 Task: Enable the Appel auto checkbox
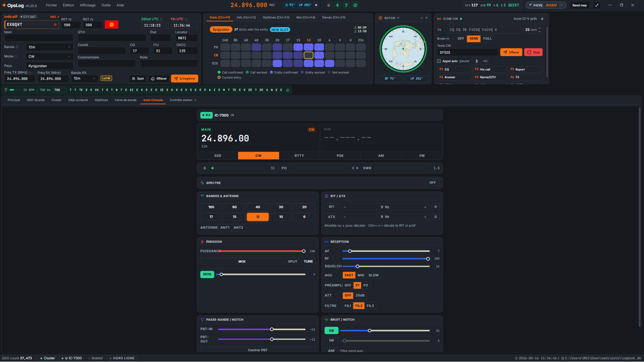439,61
